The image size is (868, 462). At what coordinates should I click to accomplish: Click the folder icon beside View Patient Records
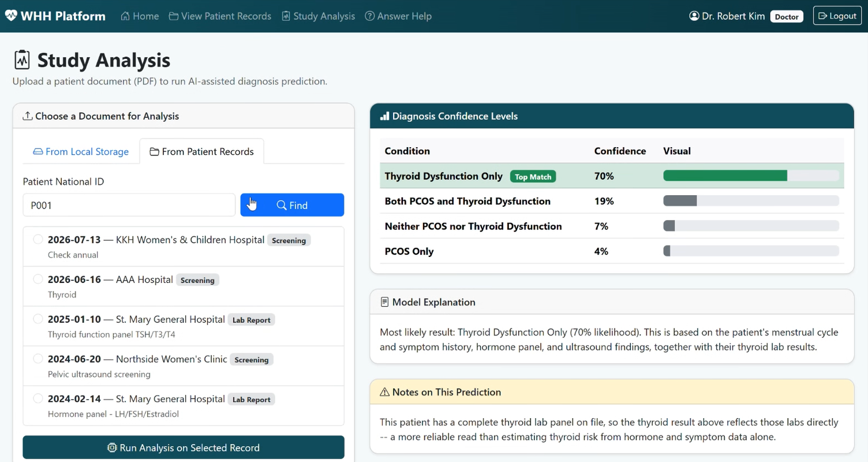(173, 16)
